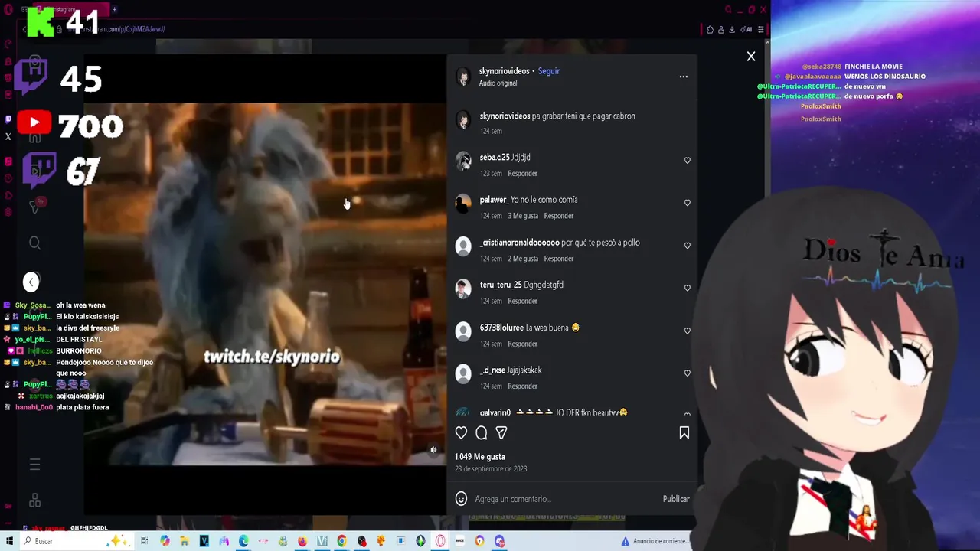
Task: Like _cristianoronaldoooooo's comment
Action: 687,246
